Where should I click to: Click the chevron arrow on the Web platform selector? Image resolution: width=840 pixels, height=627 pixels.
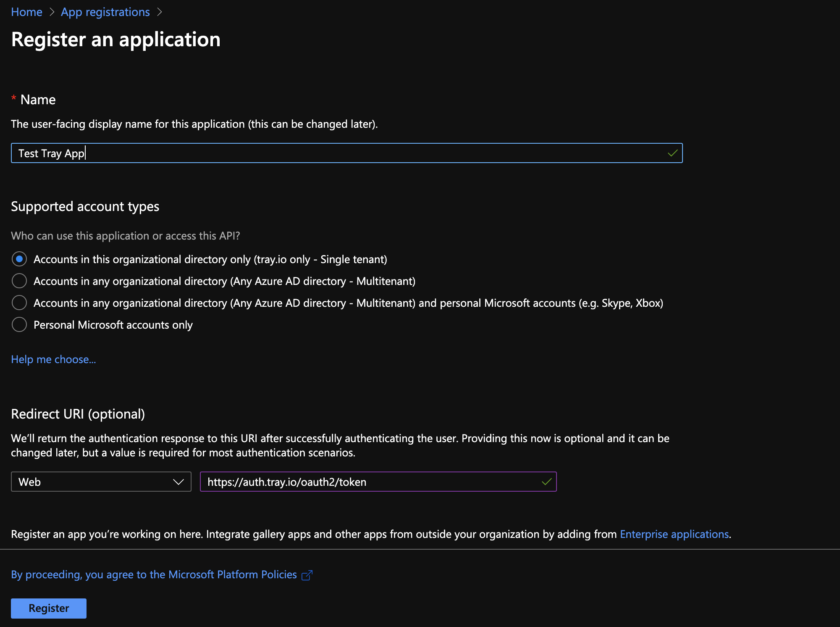point(178,482)
